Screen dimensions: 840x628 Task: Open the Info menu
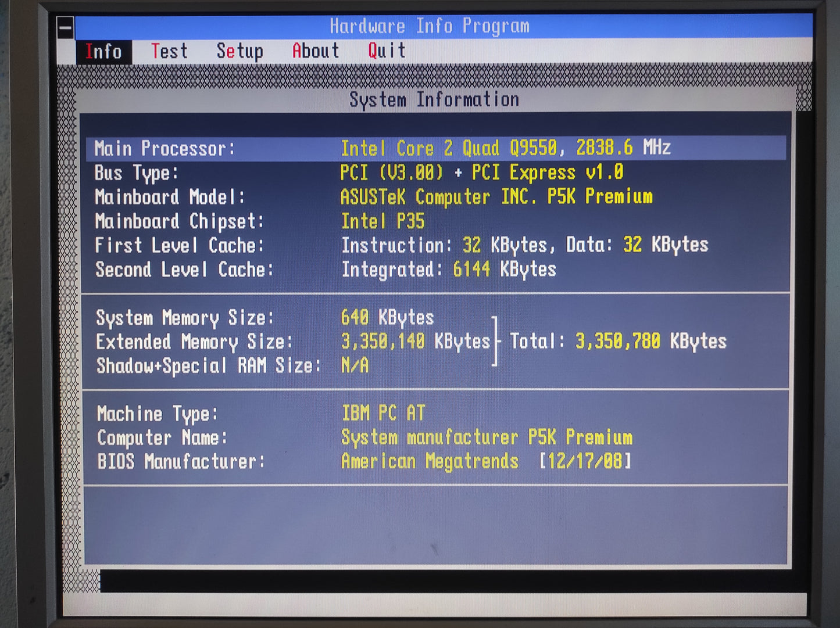pos(103,52)
